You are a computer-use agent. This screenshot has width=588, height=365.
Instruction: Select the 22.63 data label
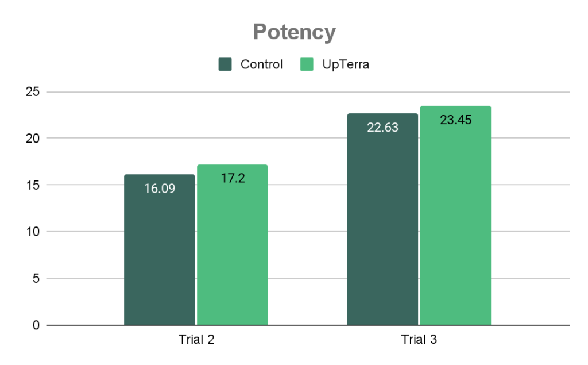point(382,128)
